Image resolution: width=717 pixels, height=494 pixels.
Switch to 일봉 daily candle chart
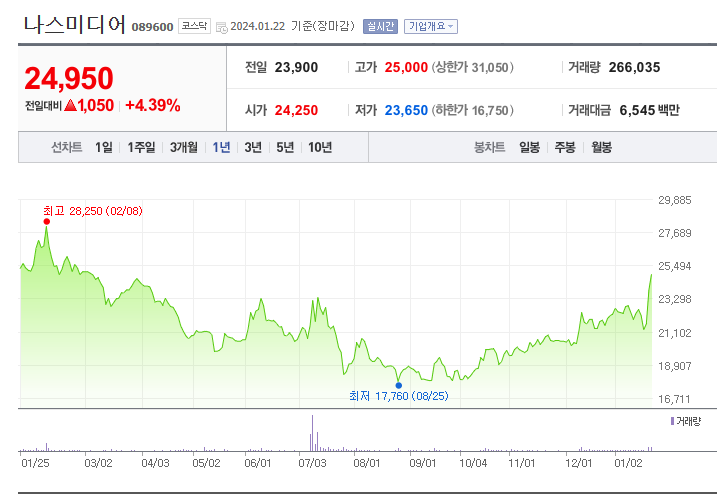(x=530, y=147)
